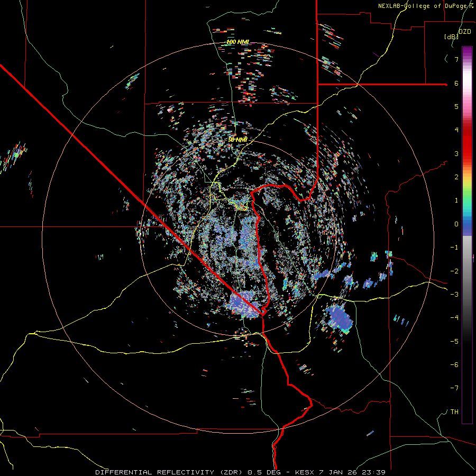This screenshot has height=476, width=476.
Task: Click the [dB] unit label
Action: pyautogui.click(x=451, y=36)
